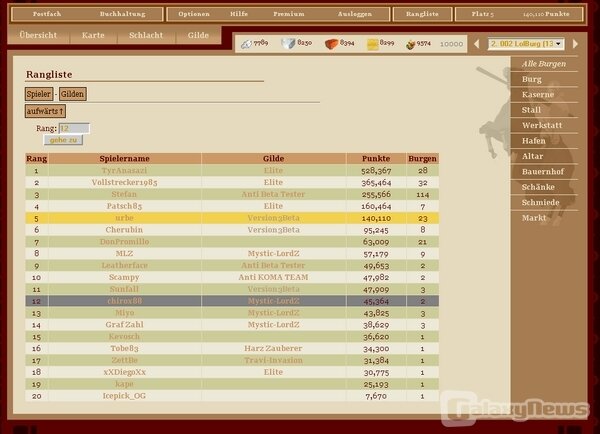Switch to the Karte tab
This screenshot has width=600, height=434.
point(93,35)
